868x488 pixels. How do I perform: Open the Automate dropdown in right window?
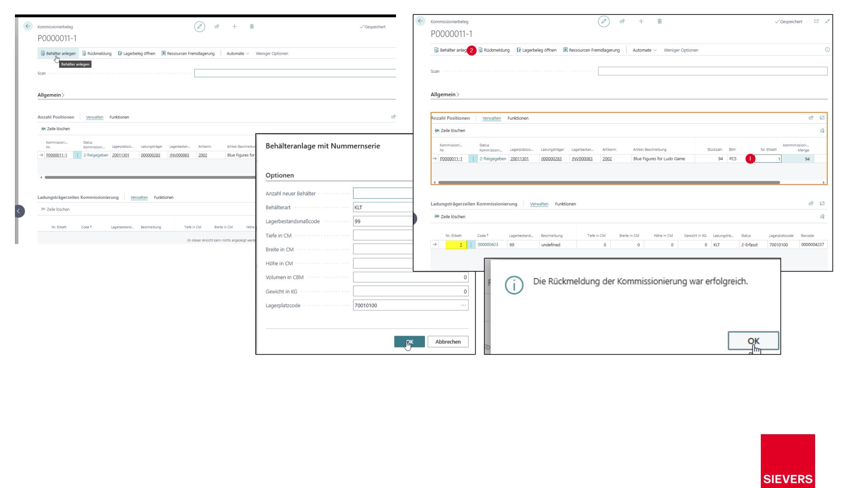(x=645, y=50)
